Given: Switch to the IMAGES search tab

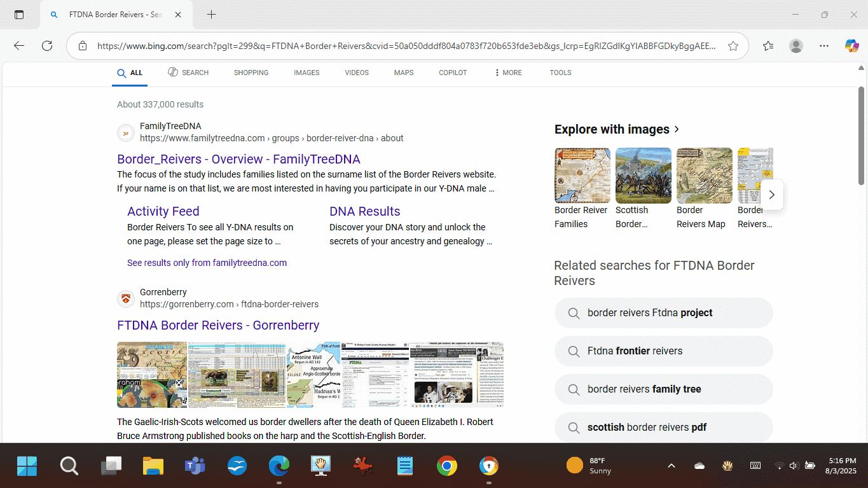Looking at the screenshot, I should 307,73.
